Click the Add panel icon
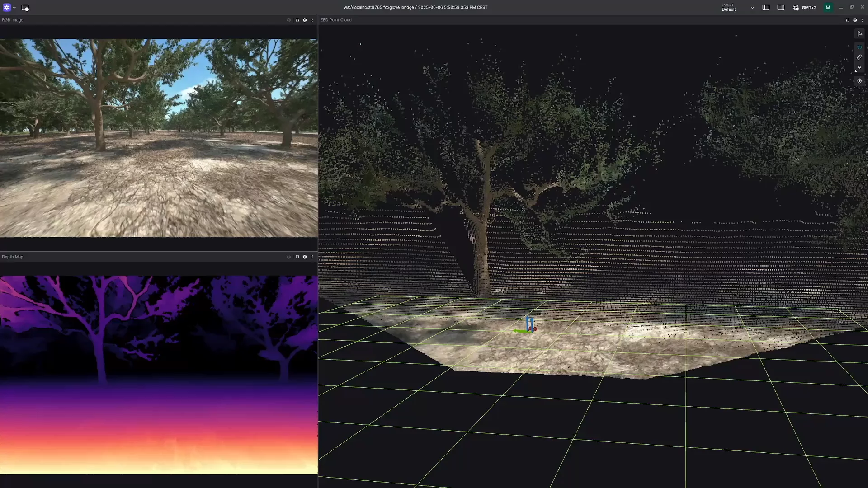This screenshot has width=868, height=488. coord(25,8)
